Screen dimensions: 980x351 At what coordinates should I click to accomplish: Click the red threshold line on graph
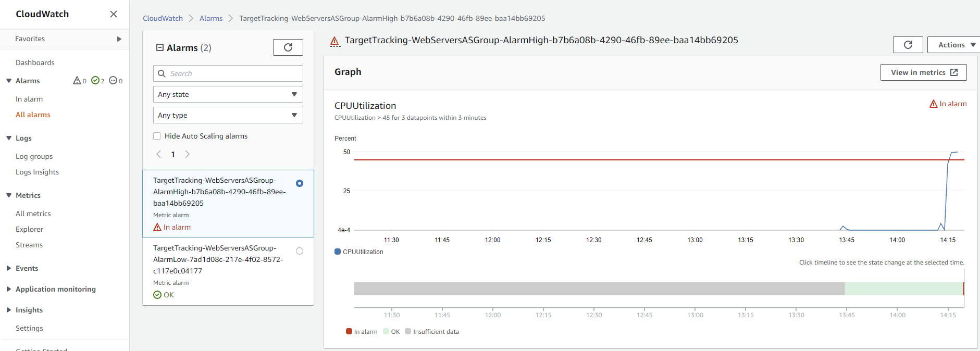click(659, 160)
